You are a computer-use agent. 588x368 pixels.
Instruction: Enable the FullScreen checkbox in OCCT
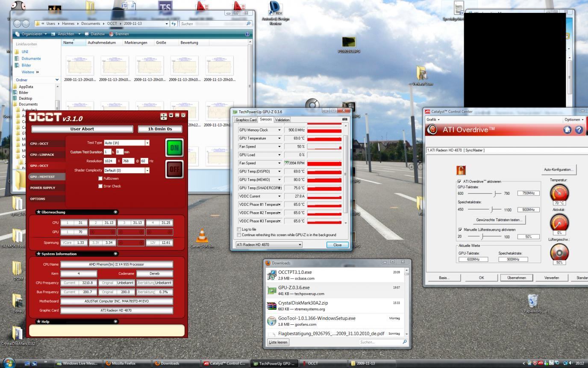(x=100, y=178)
